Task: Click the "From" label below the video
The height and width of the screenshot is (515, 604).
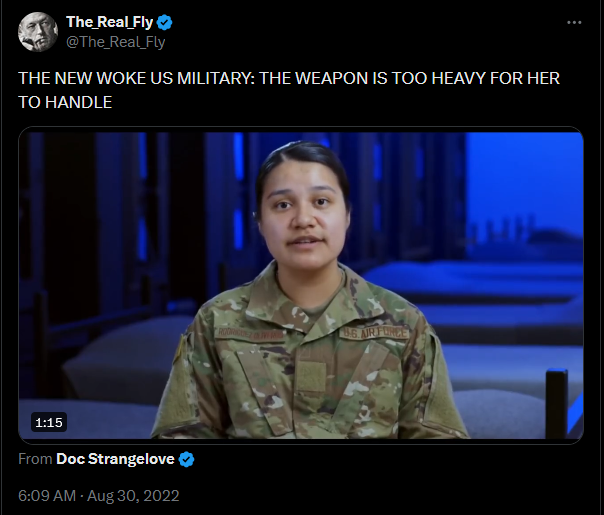Action: coord(35,459)
